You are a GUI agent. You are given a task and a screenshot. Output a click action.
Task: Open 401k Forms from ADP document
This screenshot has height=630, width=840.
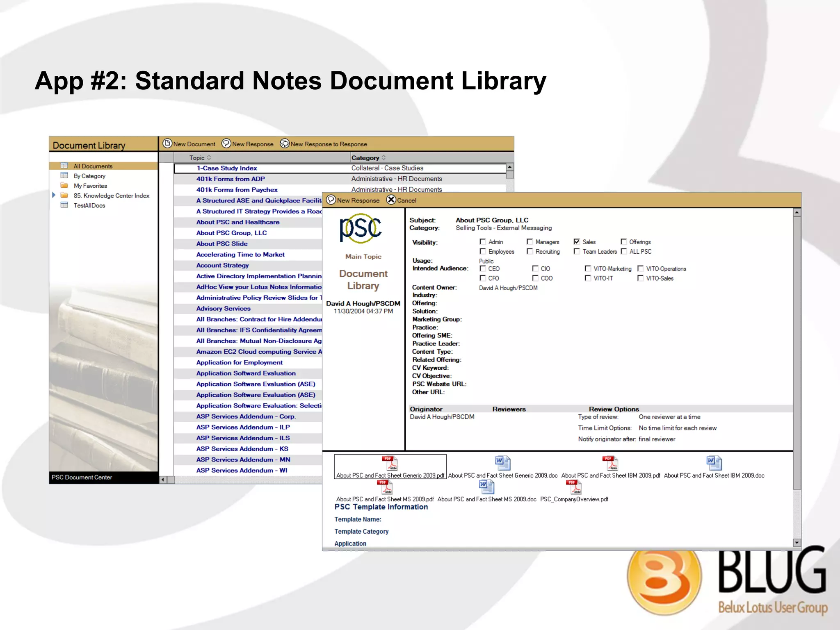pos(231,179)
